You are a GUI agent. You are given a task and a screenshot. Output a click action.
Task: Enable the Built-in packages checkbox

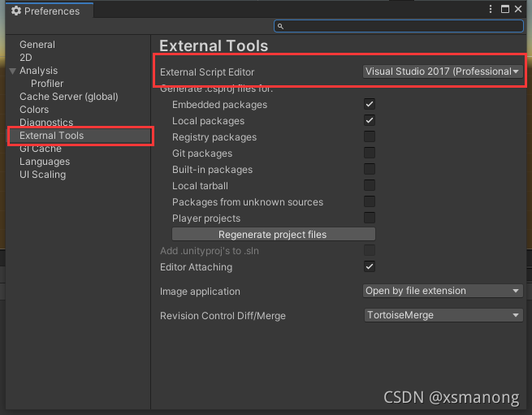pyautogui.click(x=369, y=169)
